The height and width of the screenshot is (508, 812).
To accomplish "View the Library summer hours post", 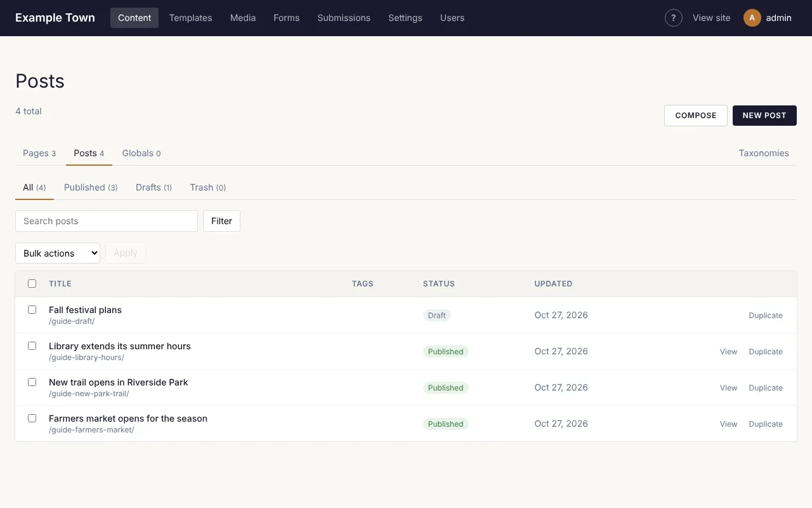I will [728, 352].
